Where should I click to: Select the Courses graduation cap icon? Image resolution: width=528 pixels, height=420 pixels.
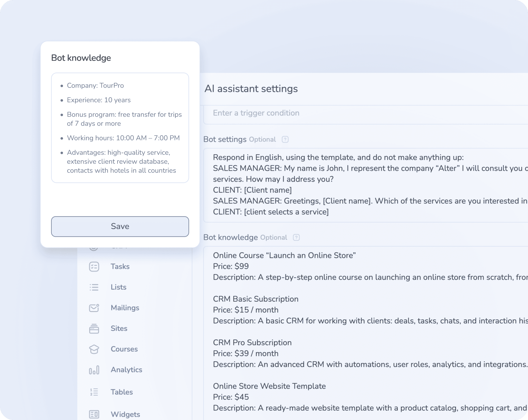point(94,349)
